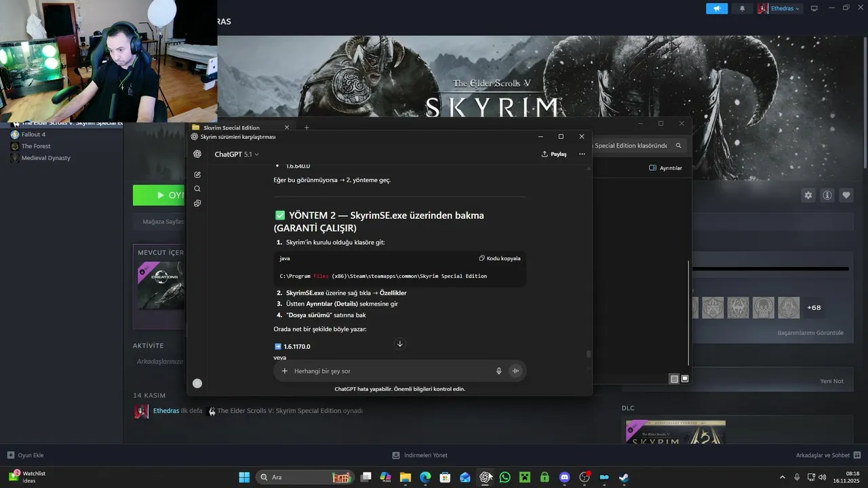Open Steam notifications bell
Screen dimensions: 868x488
point(742,8)
